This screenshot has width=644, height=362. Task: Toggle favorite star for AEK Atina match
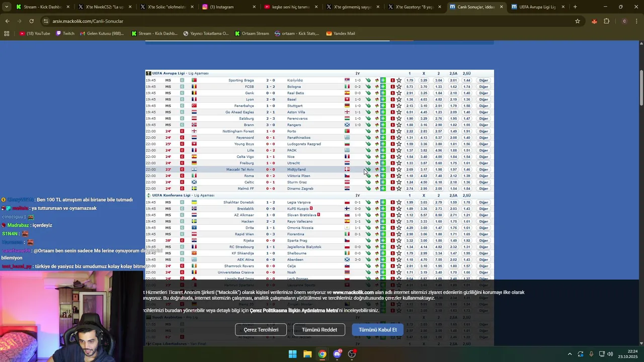click(x=399, y=260)
